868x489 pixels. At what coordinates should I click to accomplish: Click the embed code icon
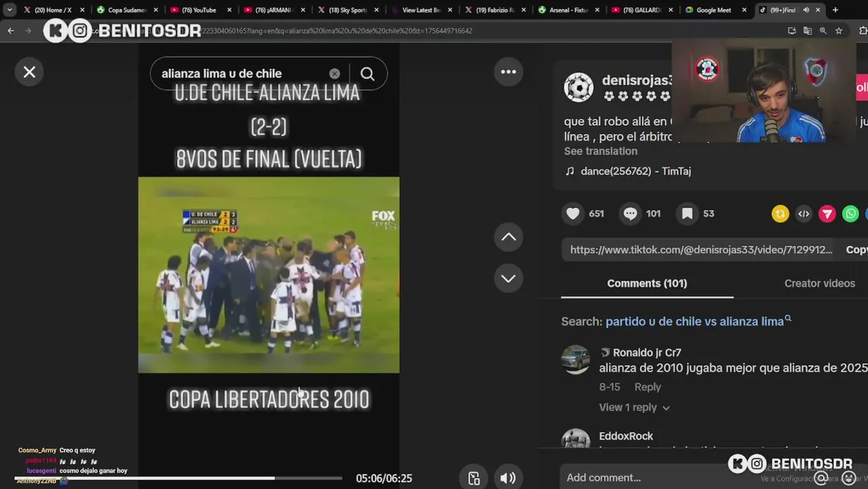point(804,214)
